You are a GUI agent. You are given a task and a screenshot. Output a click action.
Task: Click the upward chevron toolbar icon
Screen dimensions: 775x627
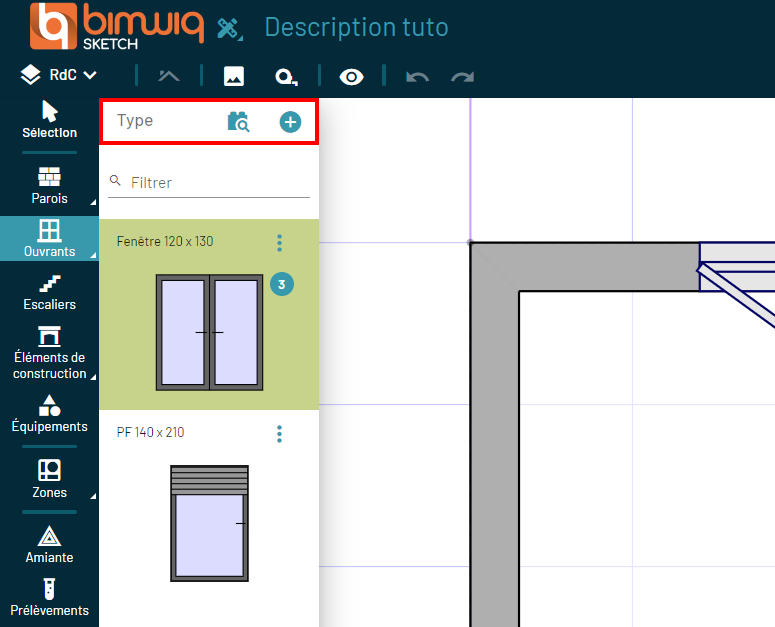169,76
